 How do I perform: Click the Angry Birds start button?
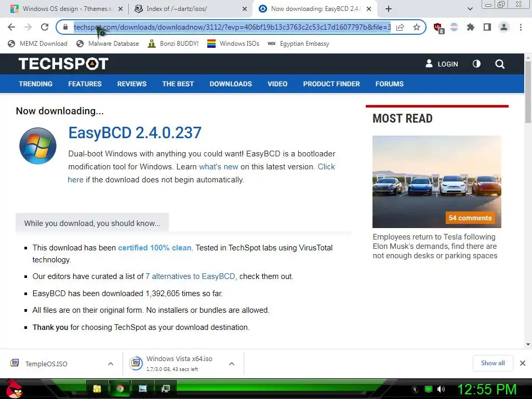pos(14,389)
